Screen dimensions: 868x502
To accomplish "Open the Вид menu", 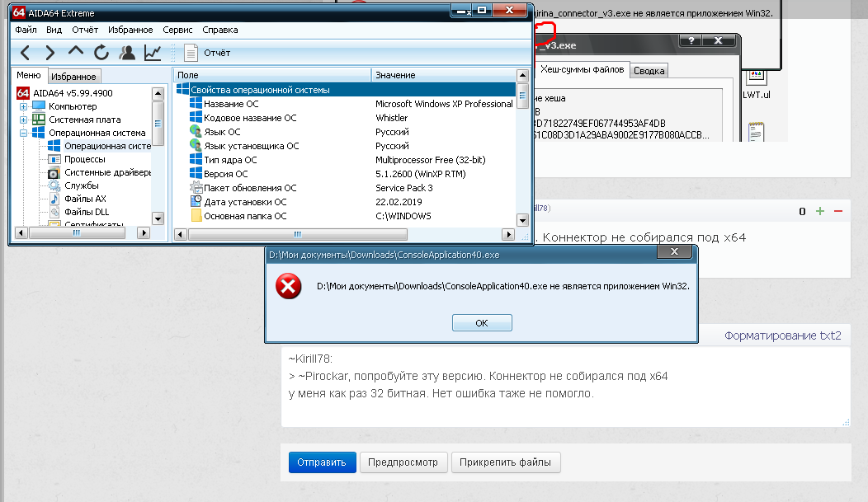I will [x=54, y=30].
